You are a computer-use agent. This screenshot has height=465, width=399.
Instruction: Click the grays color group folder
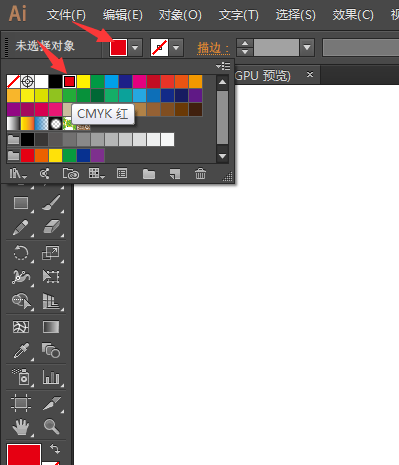(13, 140)
